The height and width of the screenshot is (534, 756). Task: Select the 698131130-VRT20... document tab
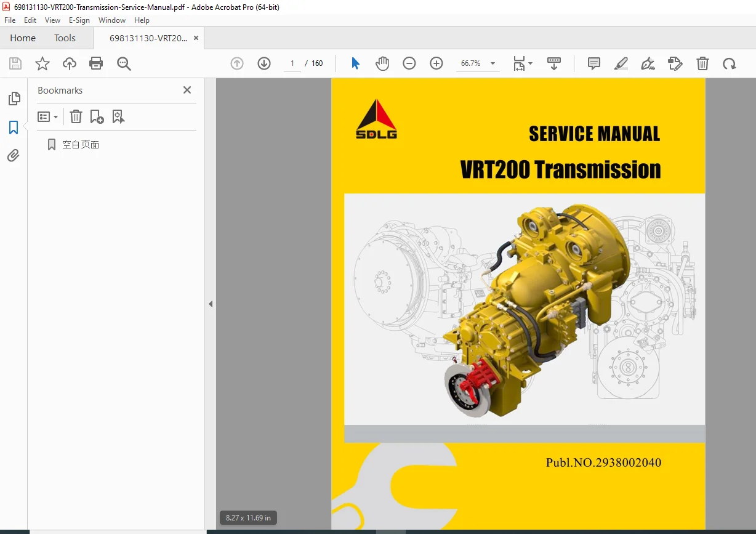click(148, 38)
